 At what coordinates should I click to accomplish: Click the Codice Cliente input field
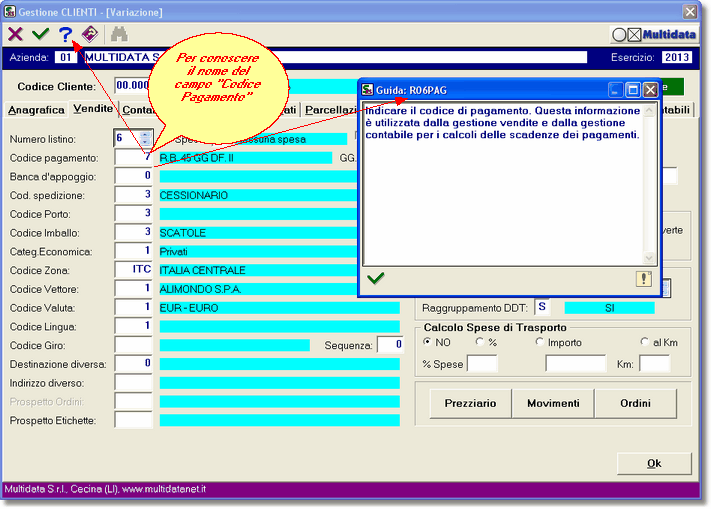(132, 85)
